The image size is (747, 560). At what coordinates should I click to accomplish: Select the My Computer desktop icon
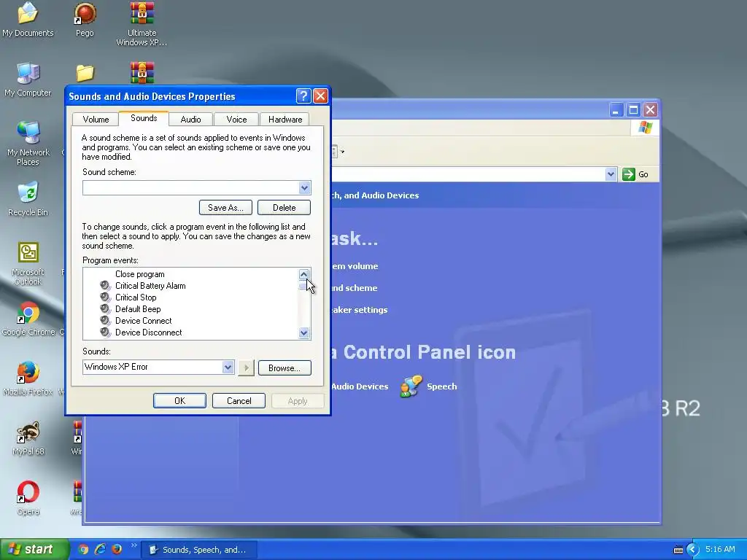coord(28,79)
